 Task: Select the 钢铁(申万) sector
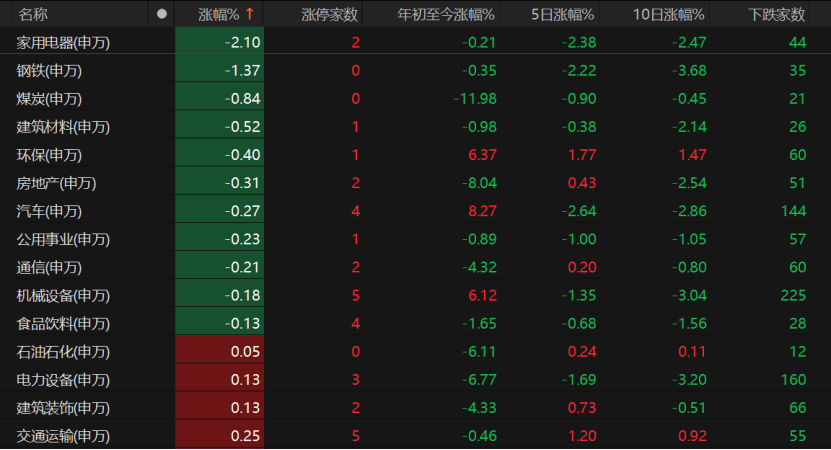tap(48, 70)
